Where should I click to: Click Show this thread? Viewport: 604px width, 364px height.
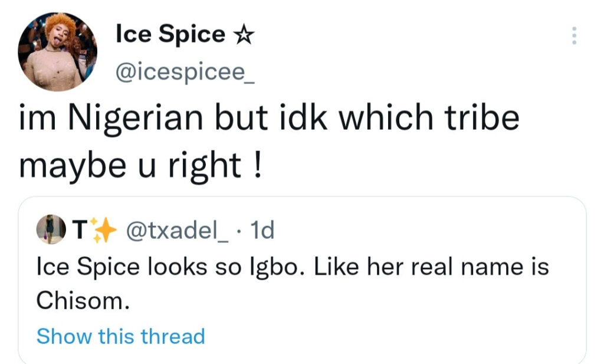coord(120,336)
